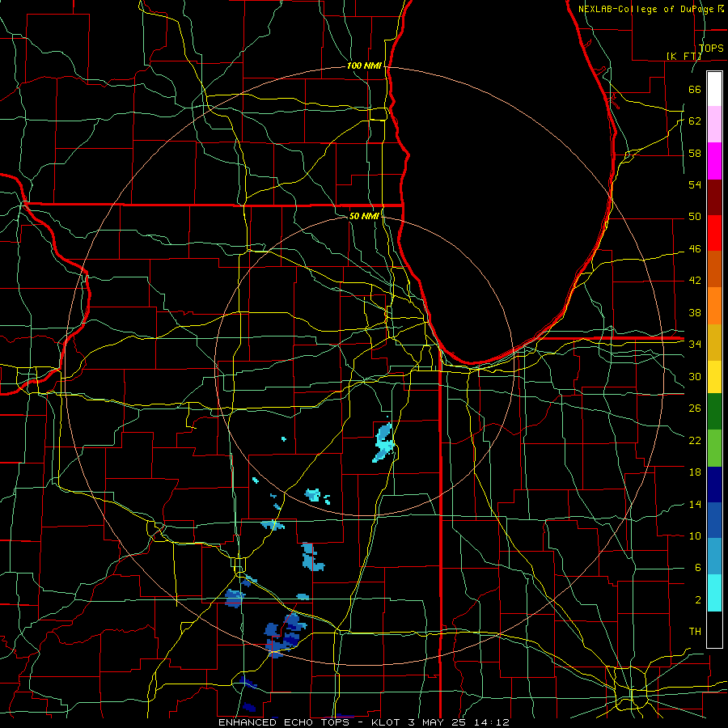Click the "22" legend value

pyautogui.click(x=695, y=440)
